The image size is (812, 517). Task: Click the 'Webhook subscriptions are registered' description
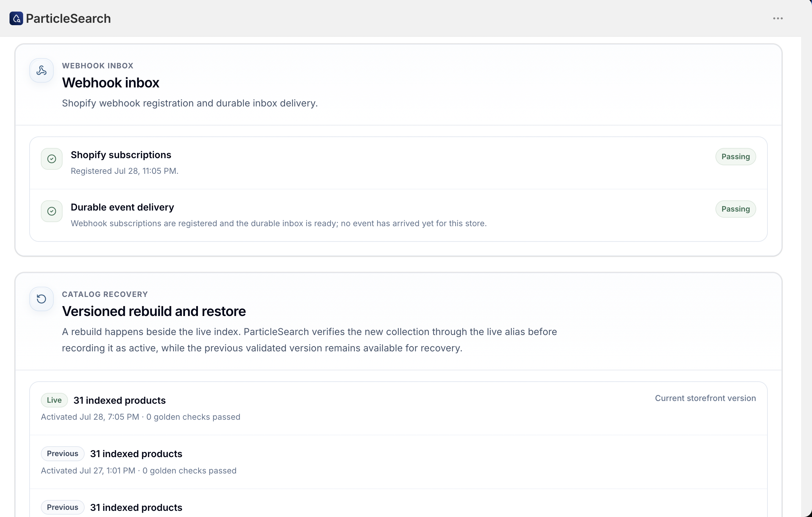click(279, 223)
